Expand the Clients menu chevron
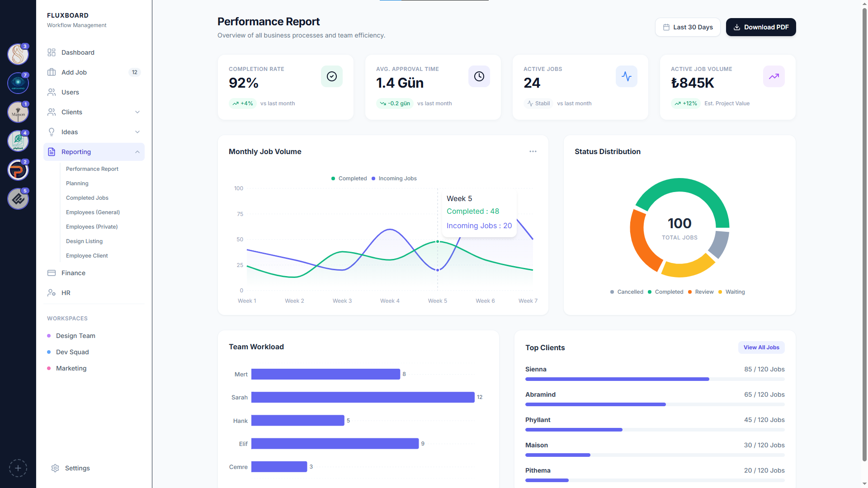This screenshot has height=488, width=868. click(137, 112)
